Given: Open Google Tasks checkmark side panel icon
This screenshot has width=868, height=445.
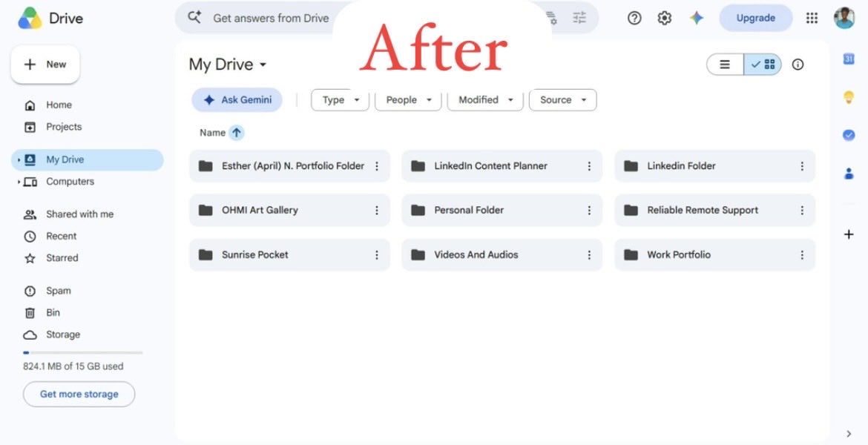Looking at the screenshot, I should [x=849, y=135].
